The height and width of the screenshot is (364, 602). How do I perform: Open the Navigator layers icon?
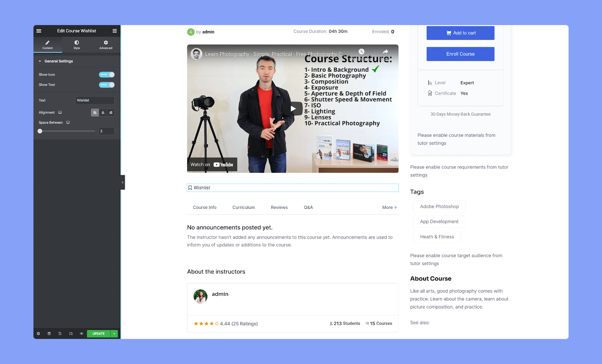point(49,334)
